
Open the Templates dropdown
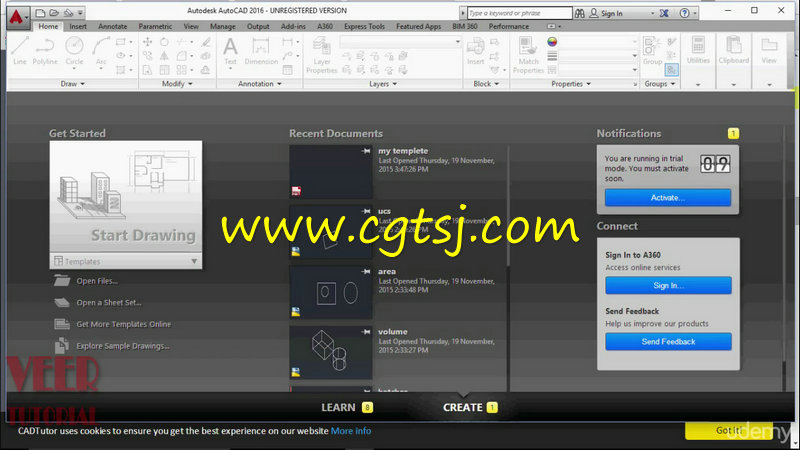coord(126,261)
